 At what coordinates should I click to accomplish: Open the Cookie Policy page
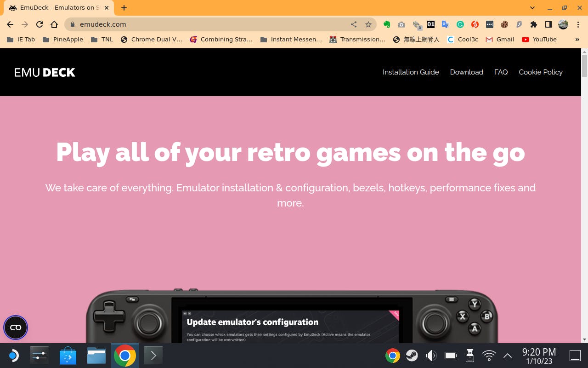pyautogui.click(x=541, y=72)
